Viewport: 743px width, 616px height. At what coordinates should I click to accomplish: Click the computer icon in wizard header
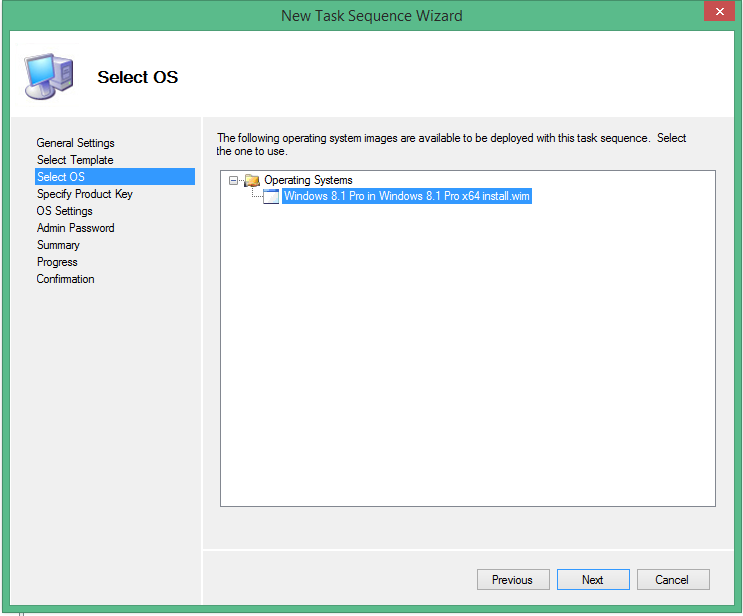(x=46, y=76)
